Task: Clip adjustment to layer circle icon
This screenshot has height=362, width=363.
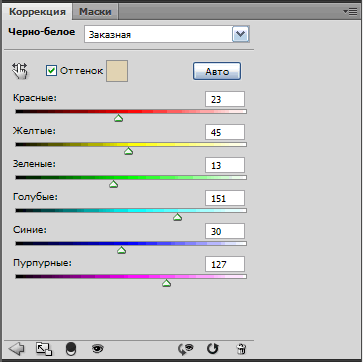Action: [x=71, y=349]
